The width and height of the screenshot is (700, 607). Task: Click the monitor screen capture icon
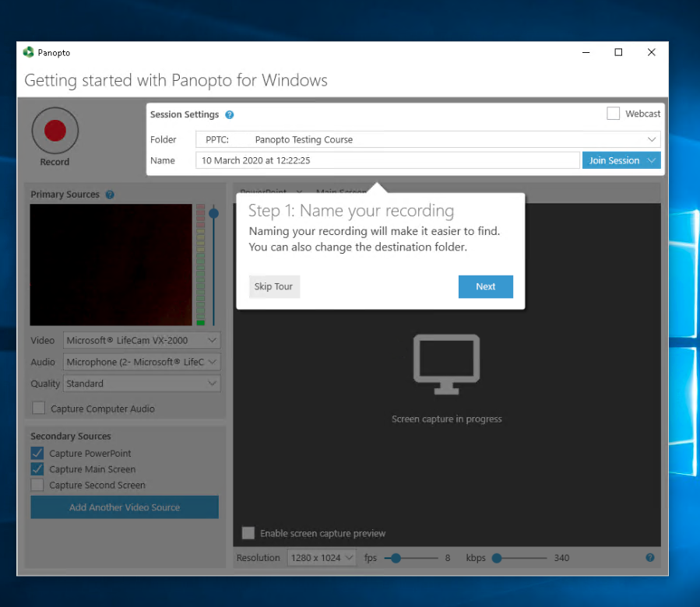446,364
